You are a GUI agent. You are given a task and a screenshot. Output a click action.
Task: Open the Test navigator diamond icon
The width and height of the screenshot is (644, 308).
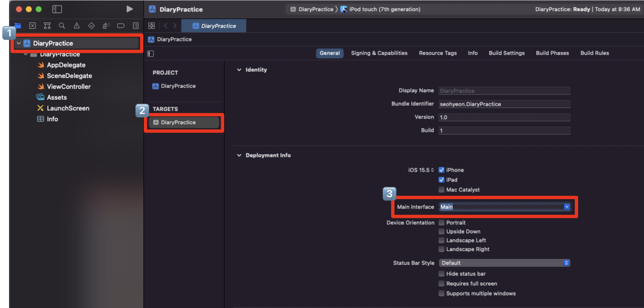[x=91, y=26]
